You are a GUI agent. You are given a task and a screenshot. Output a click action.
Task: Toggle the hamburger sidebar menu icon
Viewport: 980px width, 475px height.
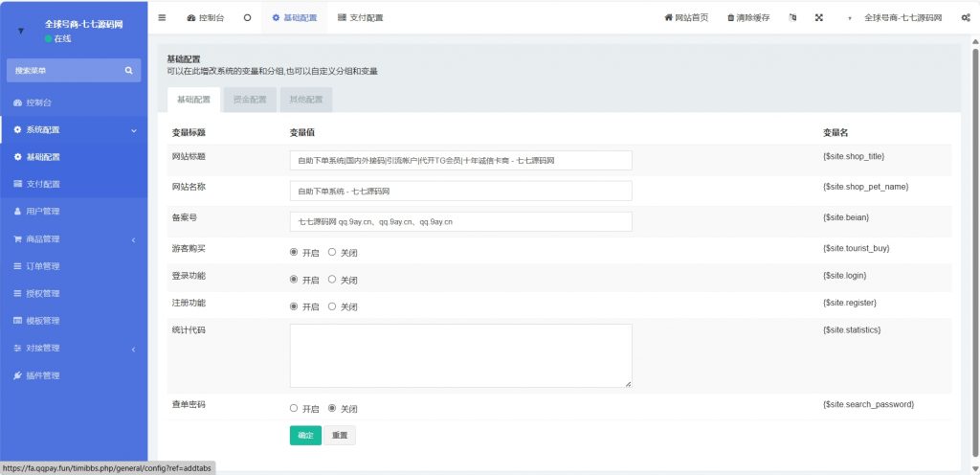pos(162,17)
